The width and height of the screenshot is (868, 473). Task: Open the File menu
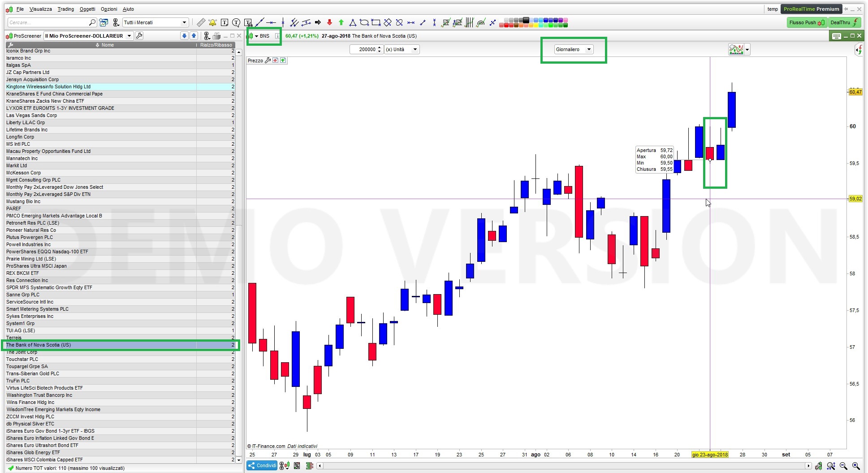point(20,9)
